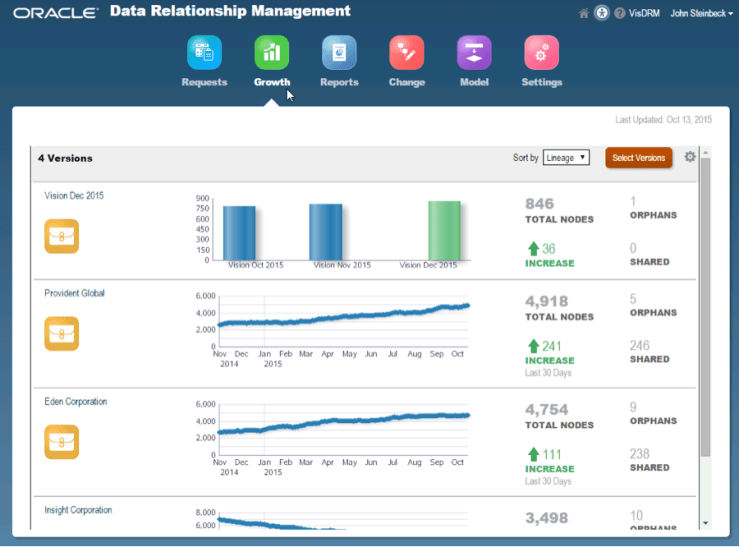This screenshot has height=547, width=739.
Task: Open version list gear settings
Action: (690, 157)
